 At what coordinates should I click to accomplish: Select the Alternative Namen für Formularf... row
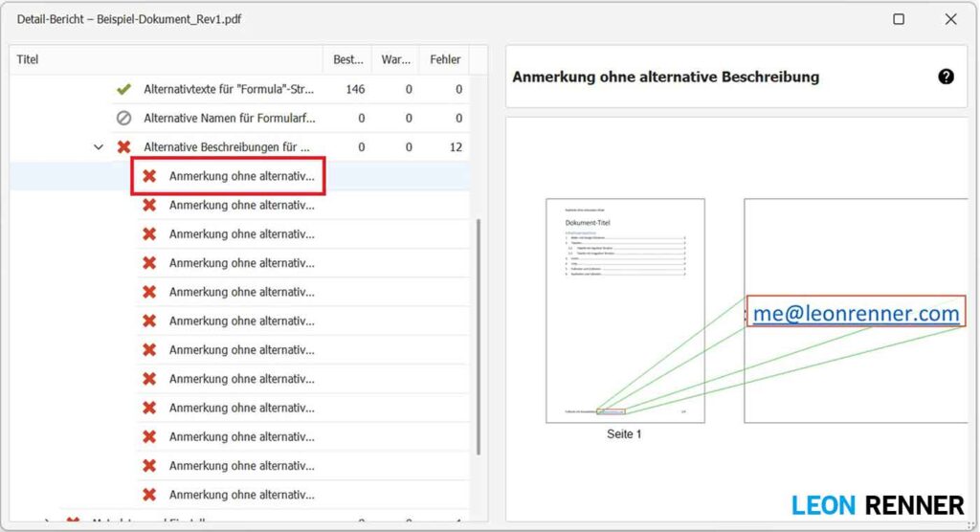click(229, 119)
